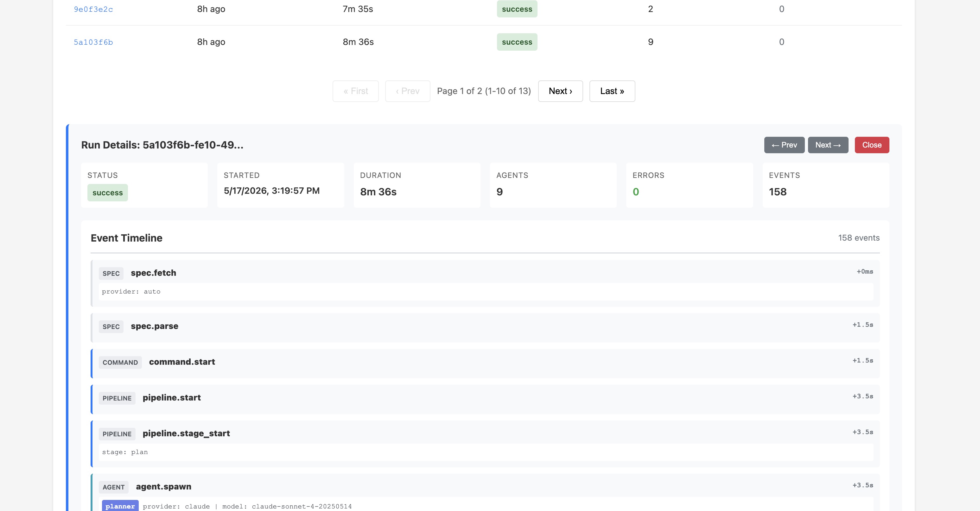Click the success badge in the 5a103f6b row
This screenshot has height=511, width=980.
point(517,42)
